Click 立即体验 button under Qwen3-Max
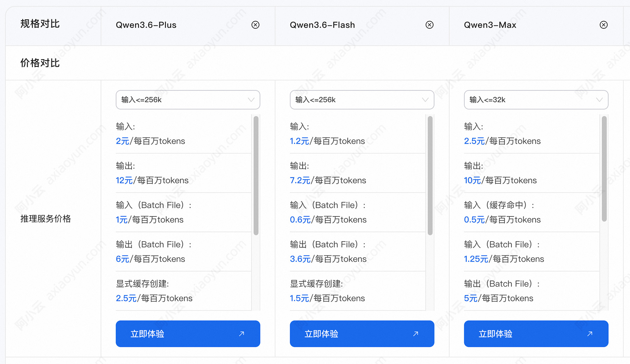630x364 pixels. pos(536,334)
